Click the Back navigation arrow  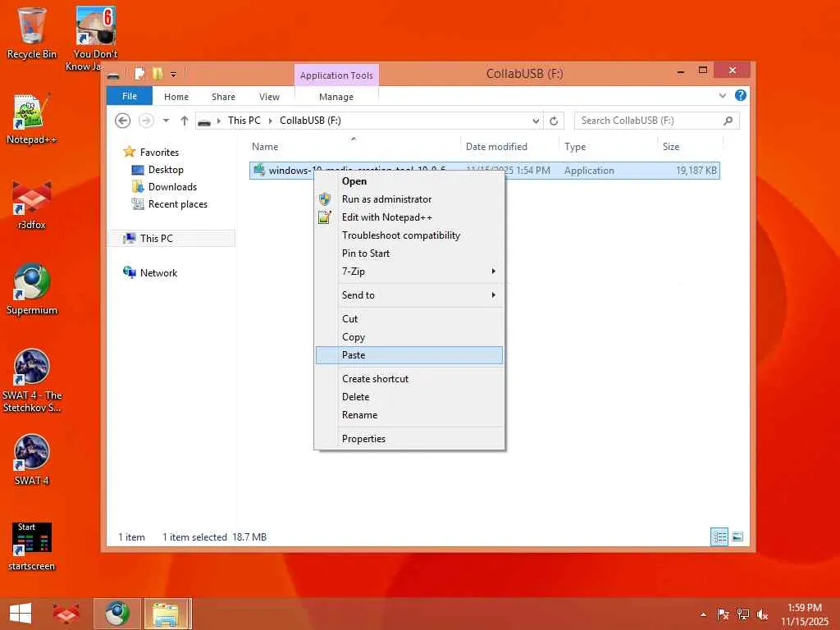(123, 121)
